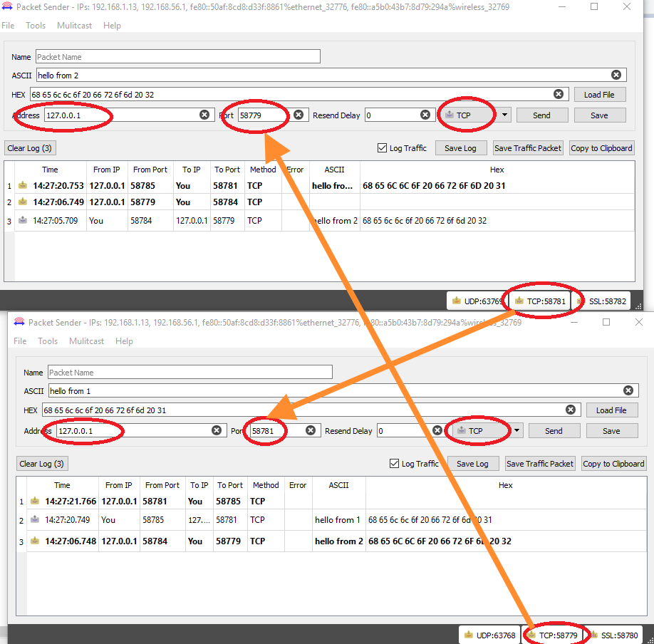Click Save Traffic Packet in top window
The width and height of the screenshot is (654, 644).
tap(528, 148)
